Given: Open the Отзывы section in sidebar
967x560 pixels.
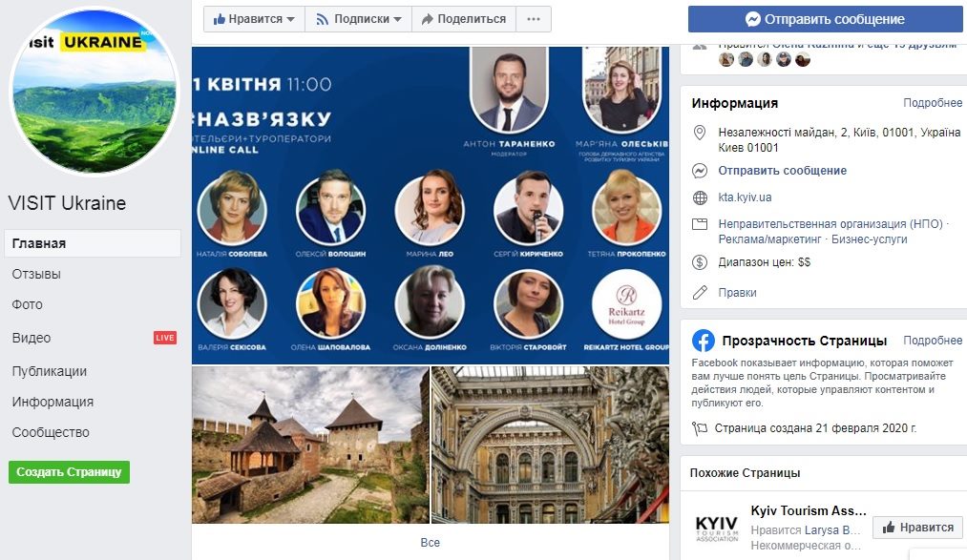Looking at the screenshot, I should (x=36, y=274).
